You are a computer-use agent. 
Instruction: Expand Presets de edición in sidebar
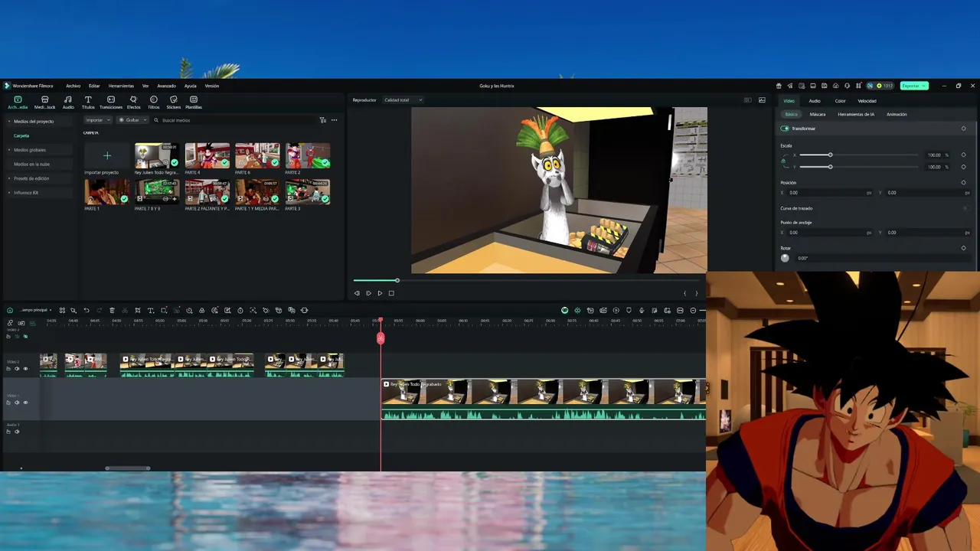click(x=9, y=178)
